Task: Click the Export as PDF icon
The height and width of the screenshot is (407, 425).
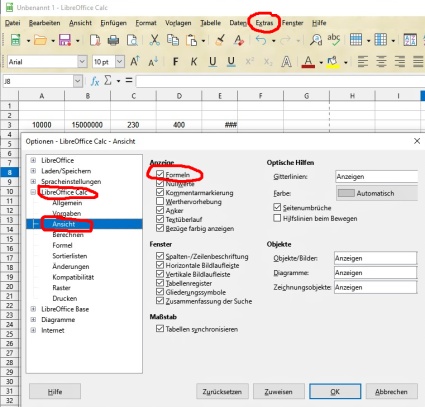Action: tap(95, 40)
